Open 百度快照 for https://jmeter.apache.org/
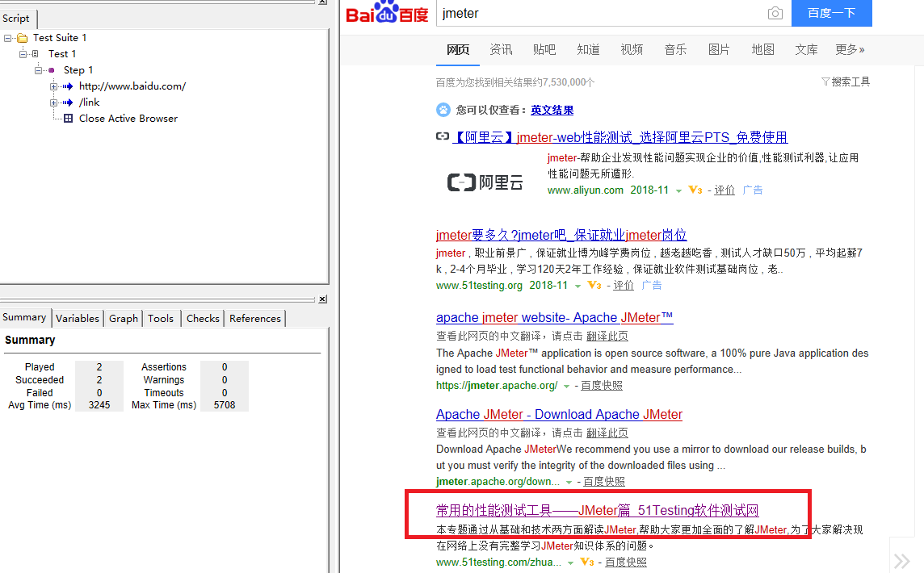This screenshot has height=573, width=924. click(x=602, y=386)
